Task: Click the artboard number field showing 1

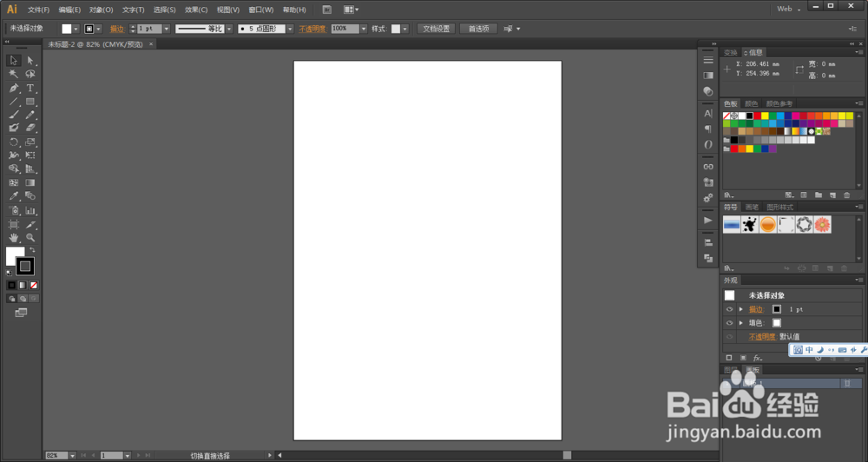Action: 112,455
